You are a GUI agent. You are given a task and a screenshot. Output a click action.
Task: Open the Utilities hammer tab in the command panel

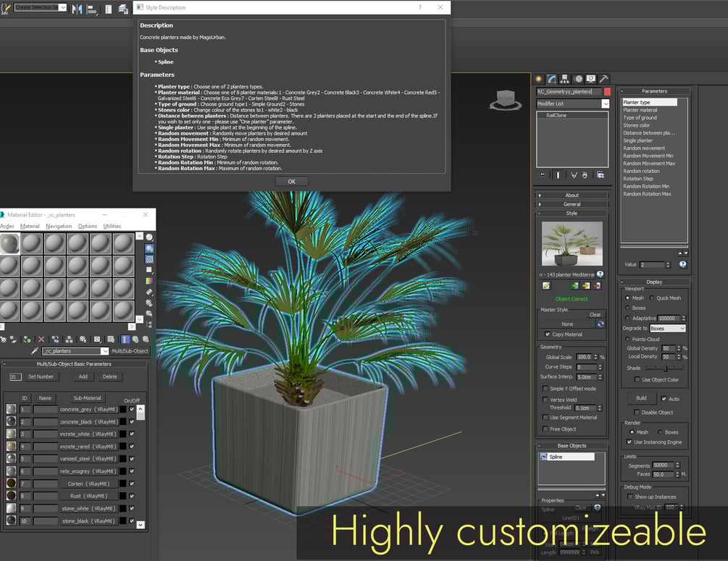603,79
